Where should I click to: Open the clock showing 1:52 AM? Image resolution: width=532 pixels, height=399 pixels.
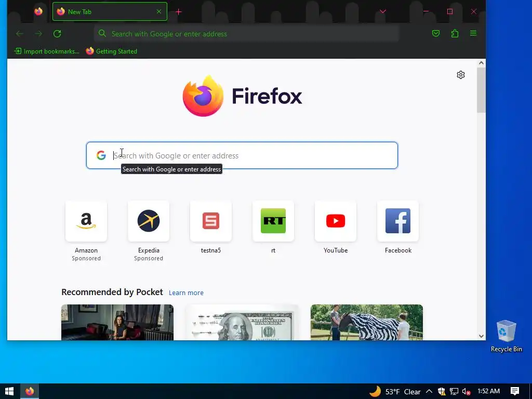click(488, 391)
